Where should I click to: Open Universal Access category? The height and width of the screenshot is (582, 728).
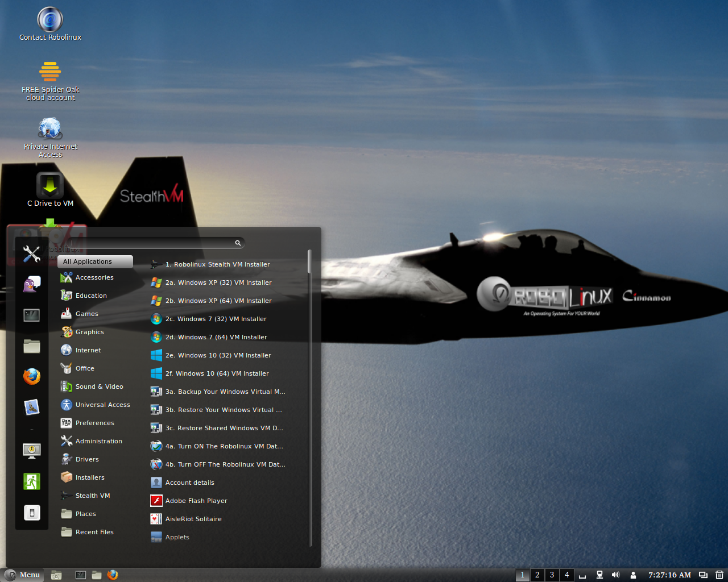pyautogui.click(x=95, y=405)
